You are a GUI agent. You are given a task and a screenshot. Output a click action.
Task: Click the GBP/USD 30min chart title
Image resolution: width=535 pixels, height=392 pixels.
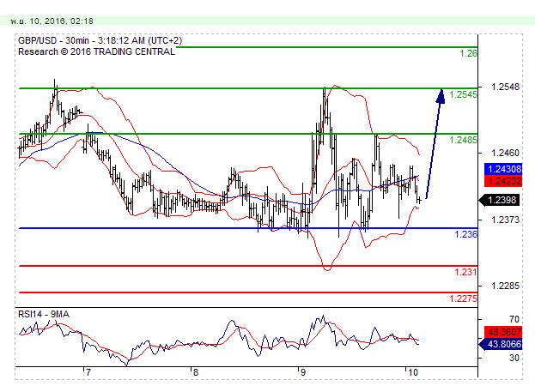[100, 40]
